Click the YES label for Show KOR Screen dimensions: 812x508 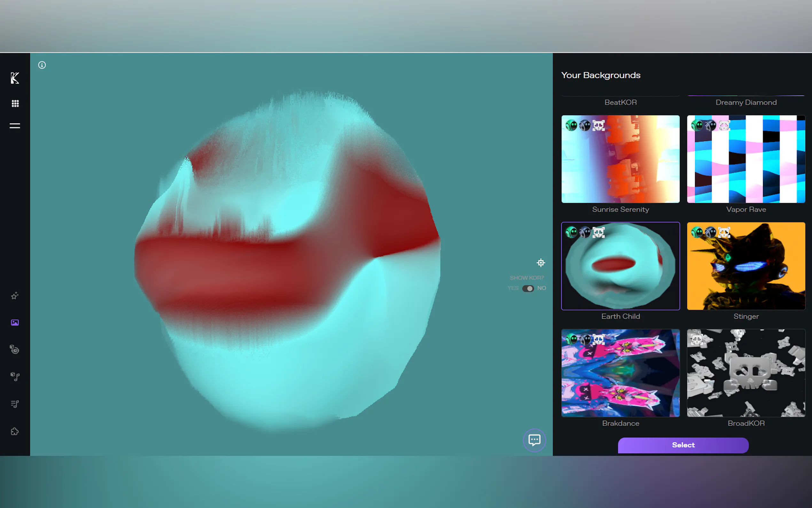pyautogui.click(x=513, y=288)
